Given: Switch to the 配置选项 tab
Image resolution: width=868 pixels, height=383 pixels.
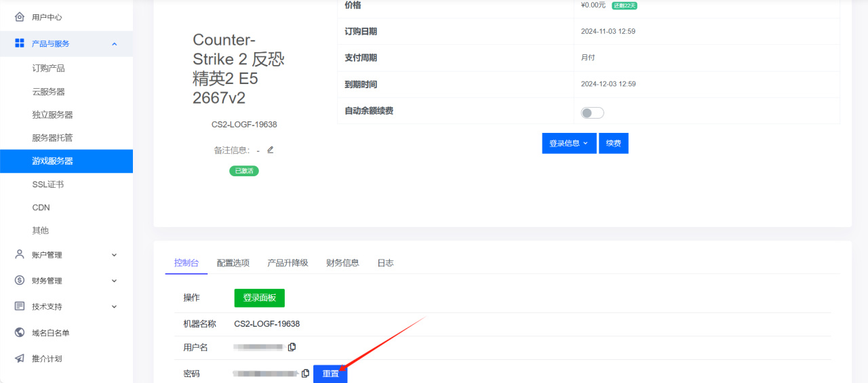Looking at the screenshot, I should click(x=233, y=263).
